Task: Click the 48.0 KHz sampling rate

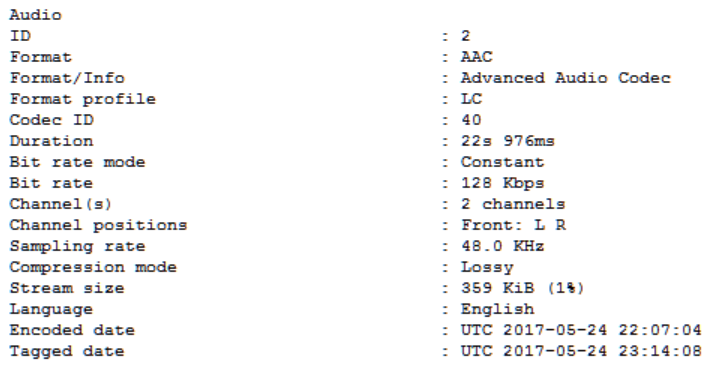Action: point(502,246)
